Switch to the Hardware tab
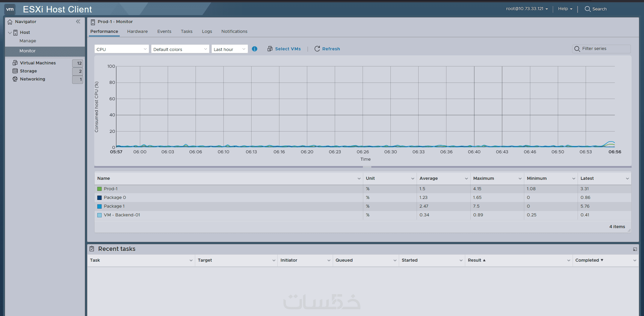Viewport: 644px width, 316px height. [x=138, y=32]
